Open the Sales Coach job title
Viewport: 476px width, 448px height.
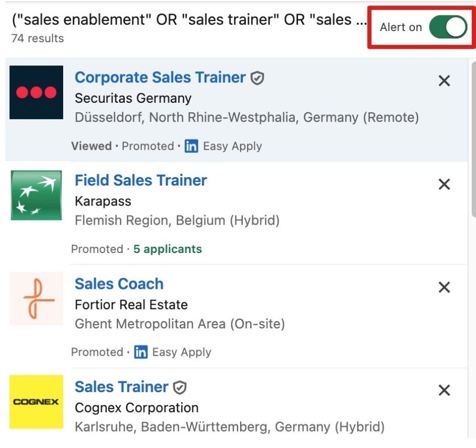pos(119,284)
